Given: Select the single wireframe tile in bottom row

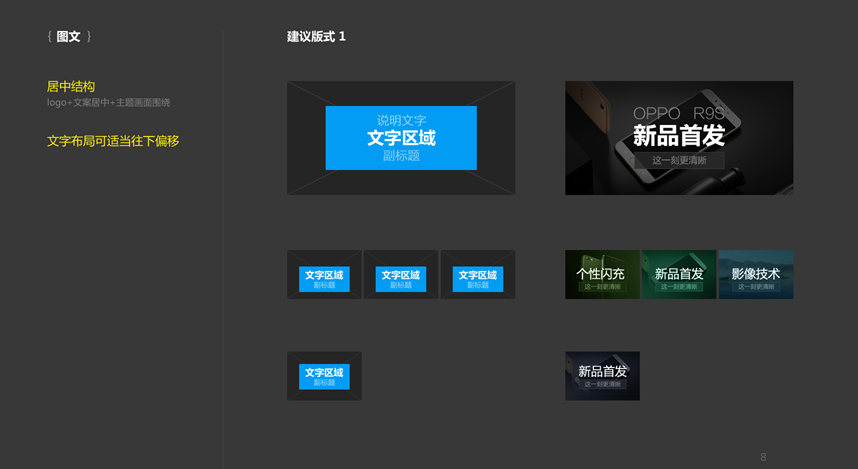Looking at the screenshot, I should (x=324, y=376).
